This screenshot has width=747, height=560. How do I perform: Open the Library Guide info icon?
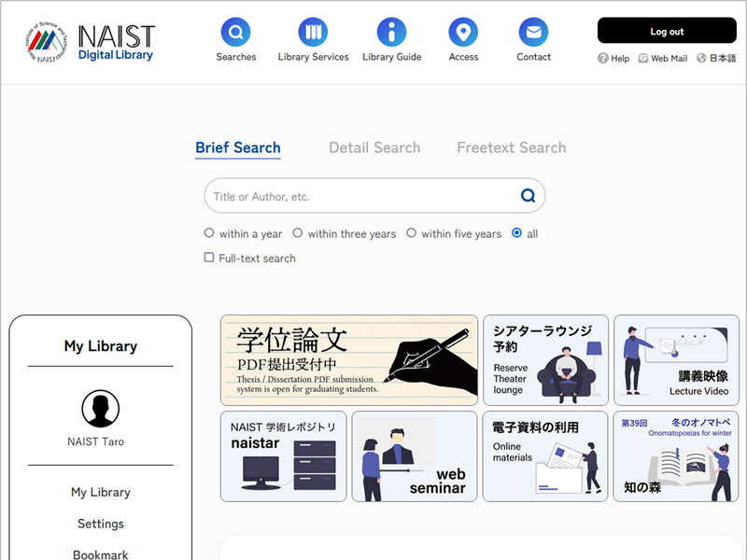(x=391, y=33)
